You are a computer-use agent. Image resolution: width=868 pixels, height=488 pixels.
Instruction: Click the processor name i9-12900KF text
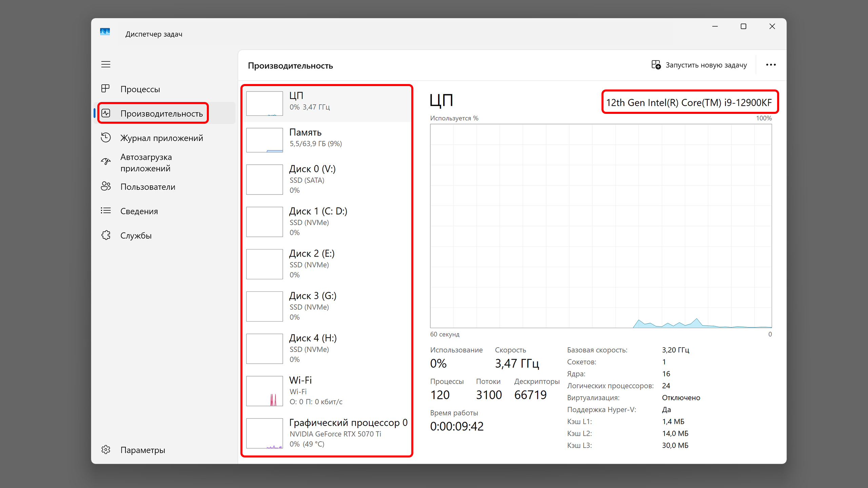pyautogui.click(x=689, y=102)
